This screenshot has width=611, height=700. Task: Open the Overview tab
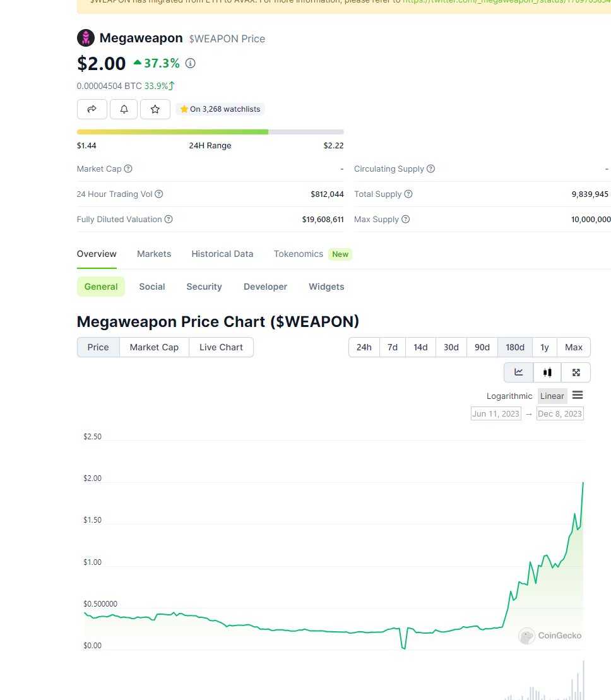pyautogui.click(x=97, y=254)
